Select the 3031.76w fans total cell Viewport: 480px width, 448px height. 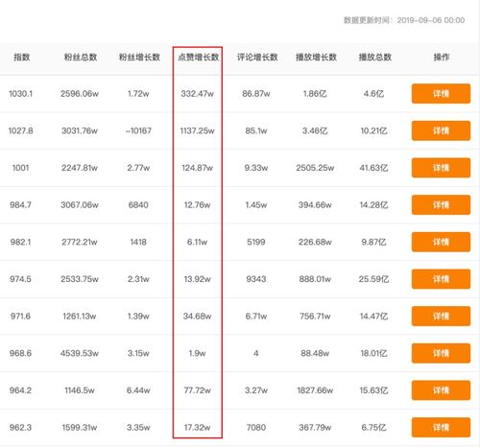tap(80, 130)
